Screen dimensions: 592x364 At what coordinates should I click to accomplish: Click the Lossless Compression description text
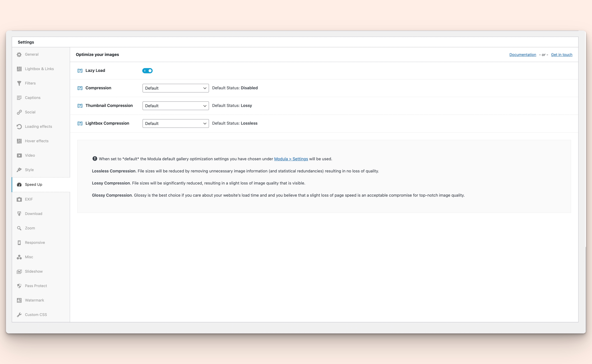(x=235, y=171)
